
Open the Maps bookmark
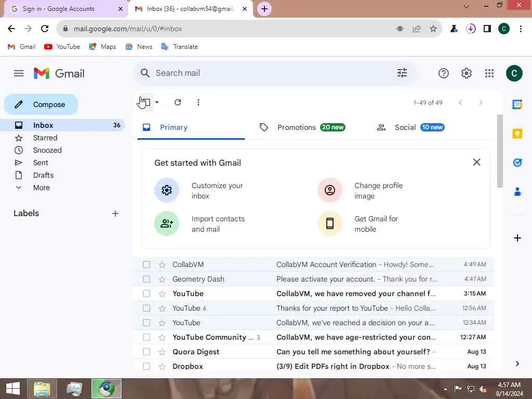point(103,47)
